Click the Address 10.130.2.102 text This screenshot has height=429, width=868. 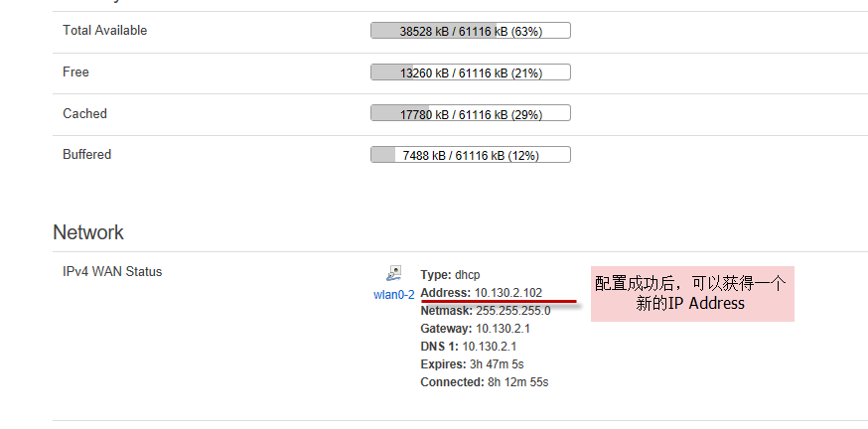pyautogui.click(x=481, y=292)
